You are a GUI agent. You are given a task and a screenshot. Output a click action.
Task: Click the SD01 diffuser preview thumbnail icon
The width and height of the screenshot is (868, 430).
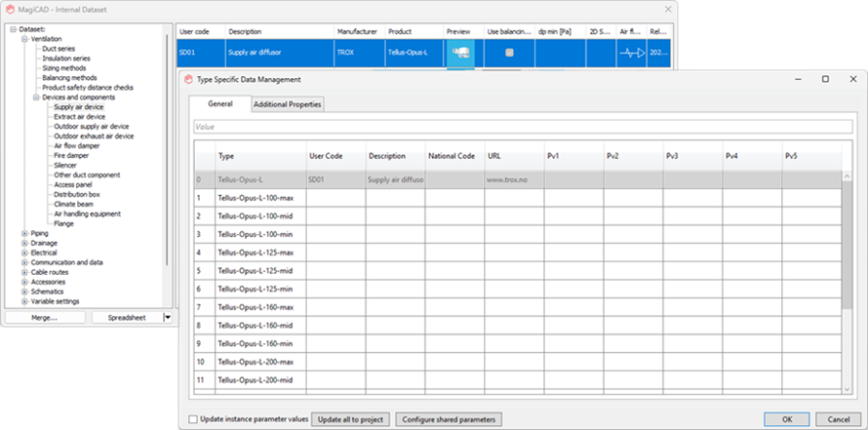(460, 53)
